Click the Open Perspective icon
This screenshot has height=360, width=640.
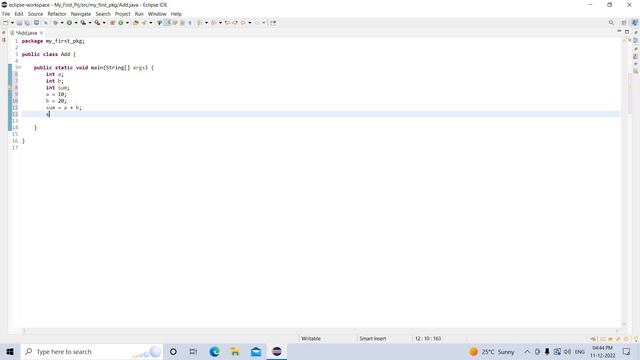point(624,23)
